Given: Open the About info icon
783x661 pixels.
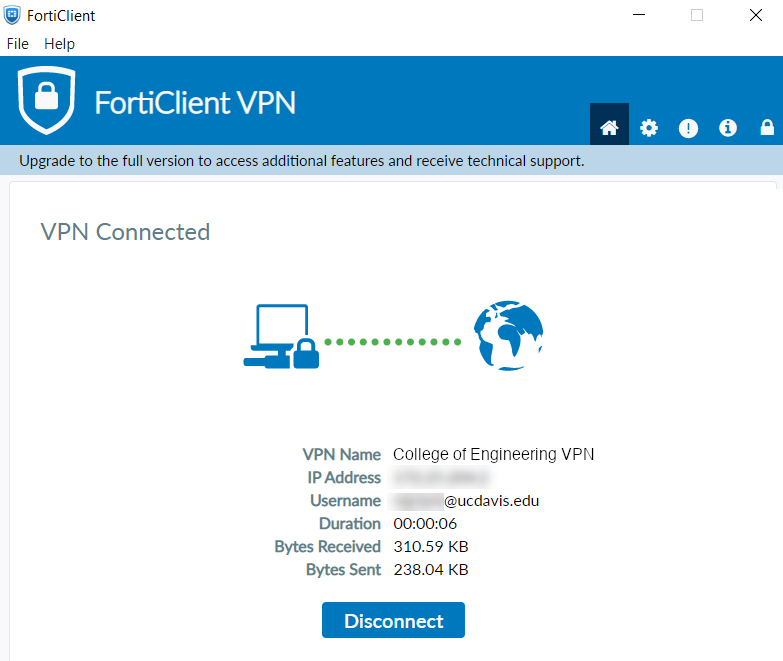Looking at the screenshot, I should (728, 128).
